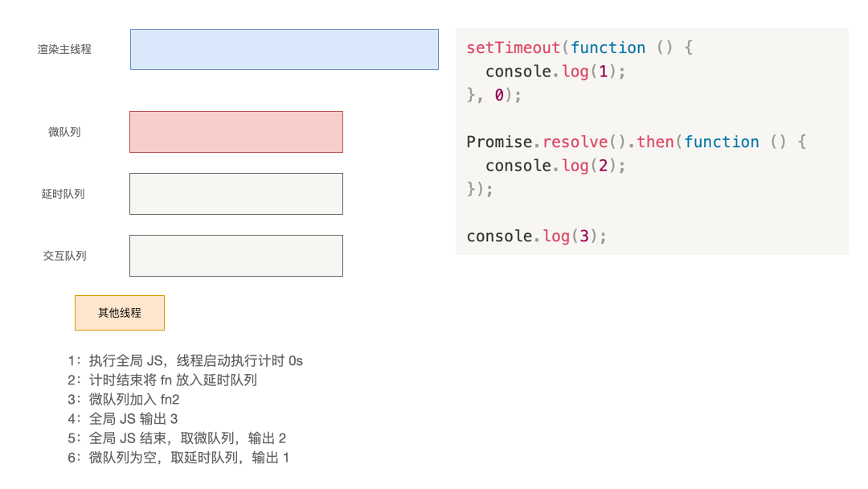868x489 pixels.
Task: Click the empty 交互队列 box
Action: [236, 256]
